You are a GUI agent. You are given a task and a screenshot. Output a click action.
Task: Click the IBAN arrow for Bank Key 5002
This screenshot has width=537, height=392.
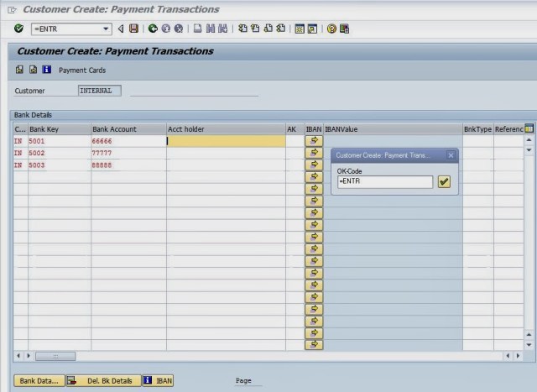[x=314, y=153]
